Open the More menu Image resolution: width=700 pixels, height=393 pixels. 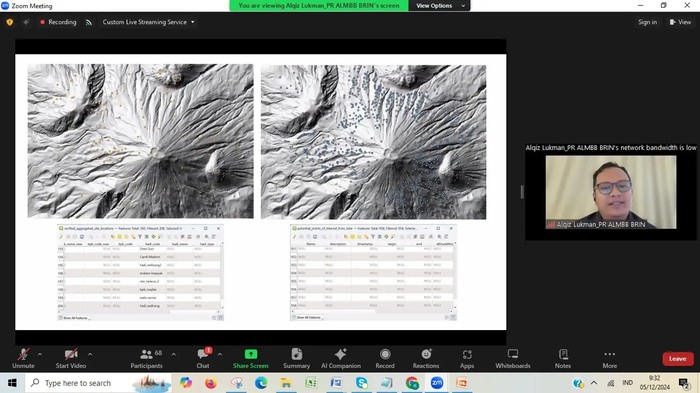(610, 359)
